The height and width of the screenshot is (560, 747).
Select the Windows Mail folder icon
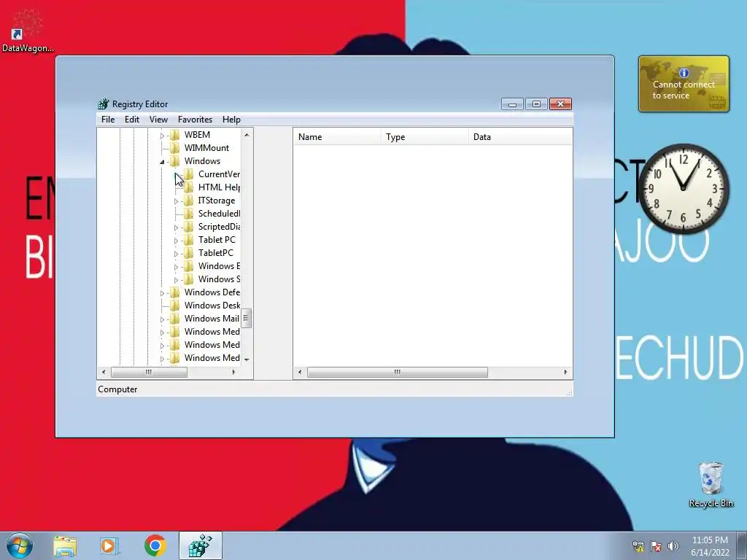[175, 319]
